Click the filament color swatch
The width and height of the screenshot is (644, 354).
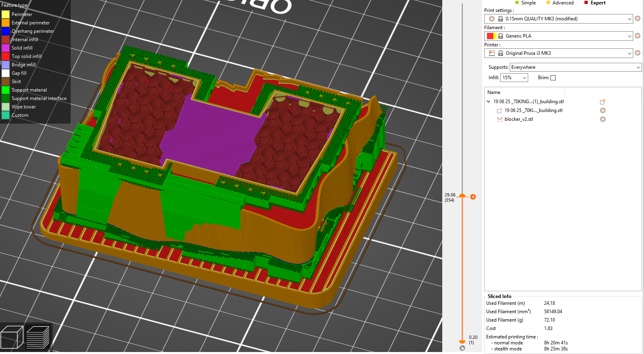click(492, 36)
